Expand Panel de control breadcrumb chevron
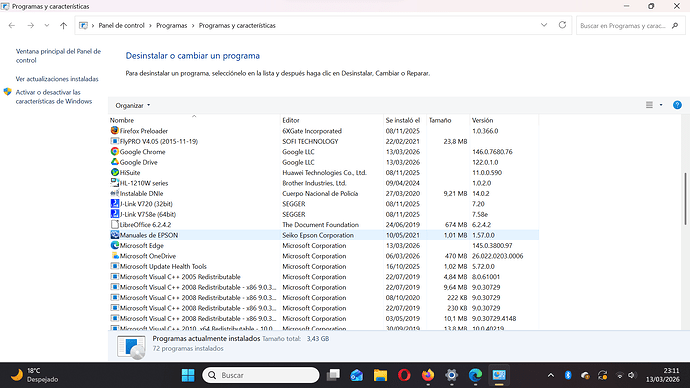Viewport: 690px width, 388px height. (150, 26)
